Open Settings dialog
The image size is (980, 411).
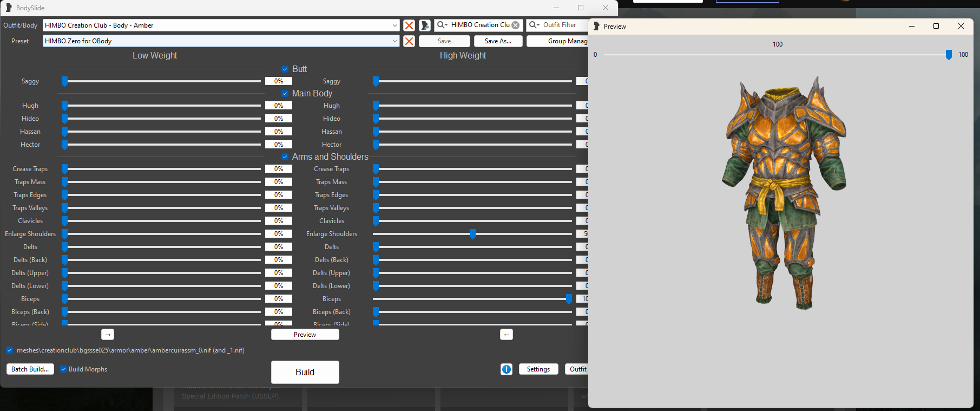pos(538,369)
